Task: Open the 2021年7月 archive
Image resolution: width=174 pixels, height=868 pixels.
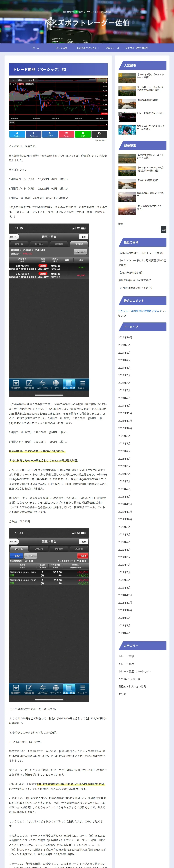Action: (124, 633)
